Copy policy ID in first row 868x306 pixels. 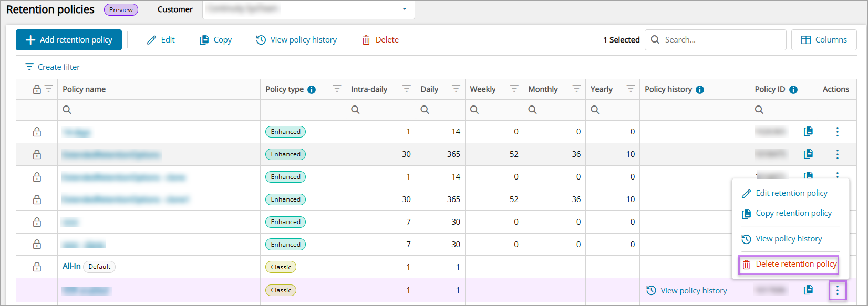[x=808, y=131]
